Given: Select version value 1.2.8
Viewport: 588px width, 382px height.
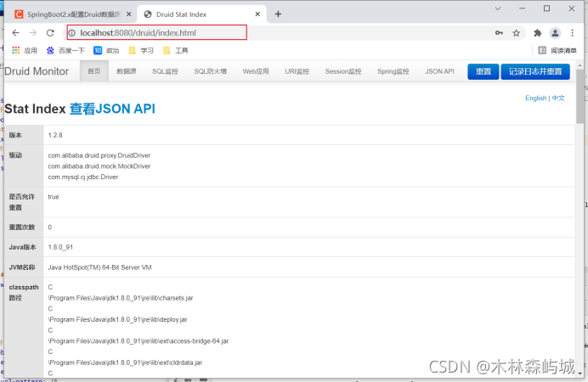Looking at the screenshot, I should click(55, 135).
